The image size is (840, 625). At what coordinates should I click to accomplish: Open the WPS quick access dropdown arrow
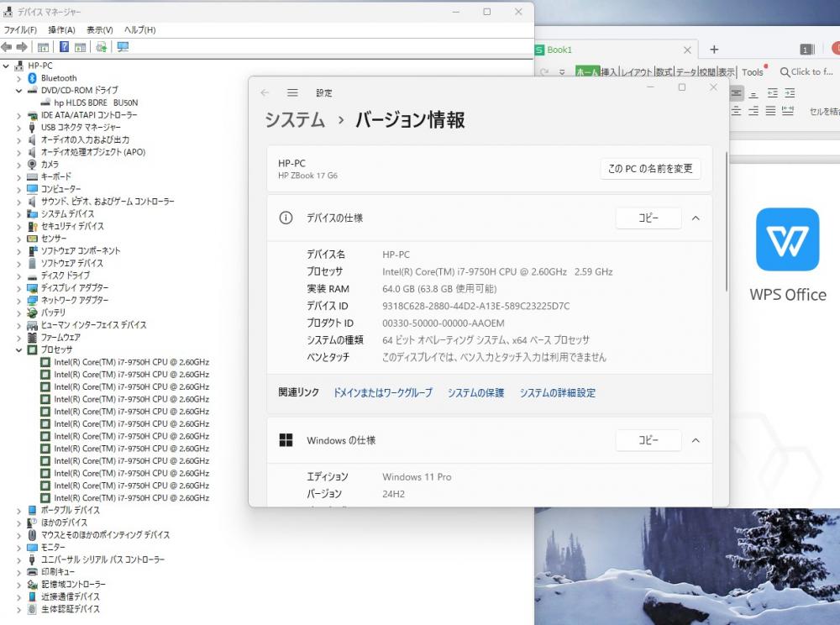[x=562, y=71]
